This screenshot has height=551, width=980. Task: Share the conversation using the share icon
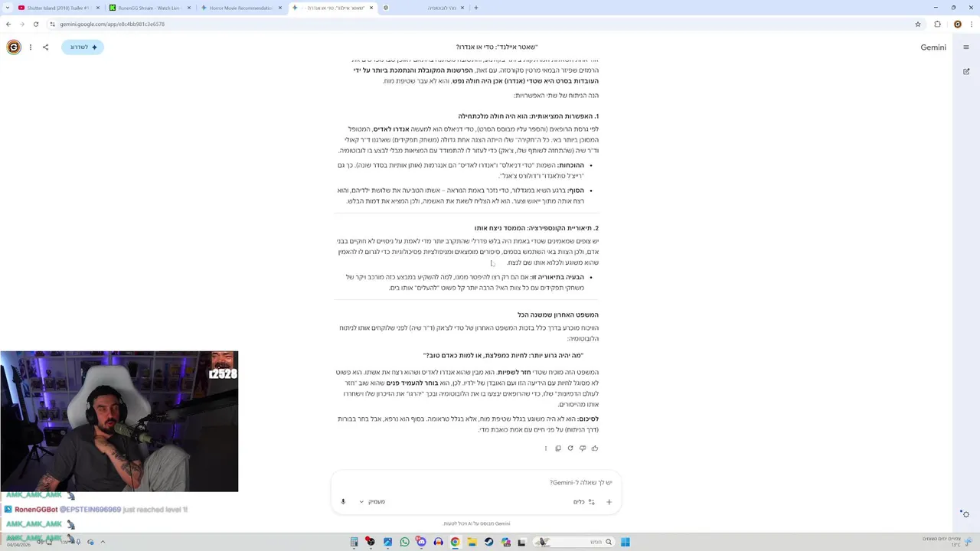coord(45,47)
